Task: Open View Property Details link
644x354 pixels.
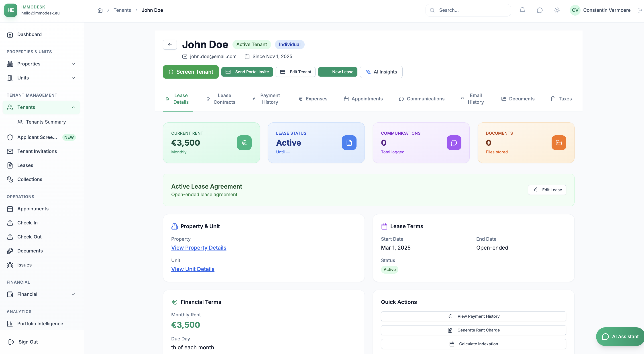Action: point(198,248)
